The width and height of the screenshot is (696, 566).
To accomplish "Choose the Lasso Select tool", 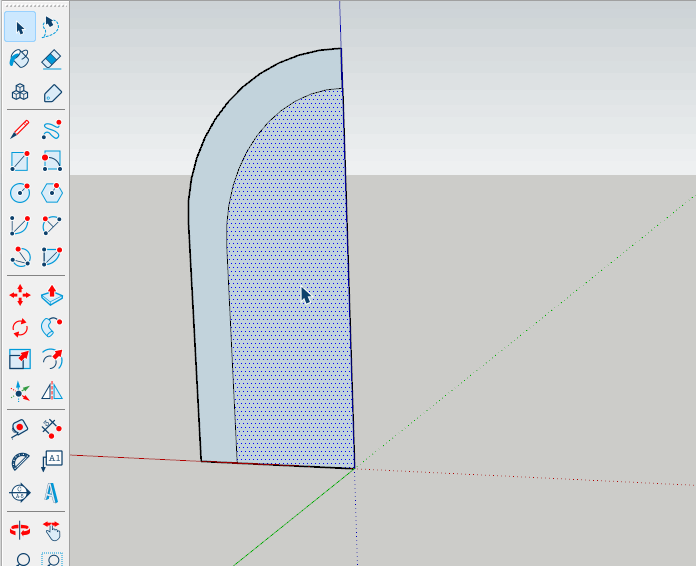I will [x=51, y=27].
